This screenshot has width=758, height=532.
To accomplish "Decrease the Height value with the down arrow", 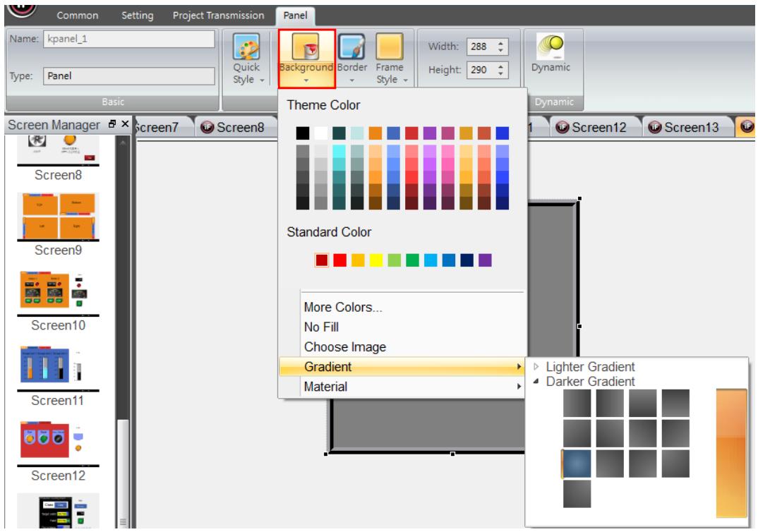I will pos(501,73).
